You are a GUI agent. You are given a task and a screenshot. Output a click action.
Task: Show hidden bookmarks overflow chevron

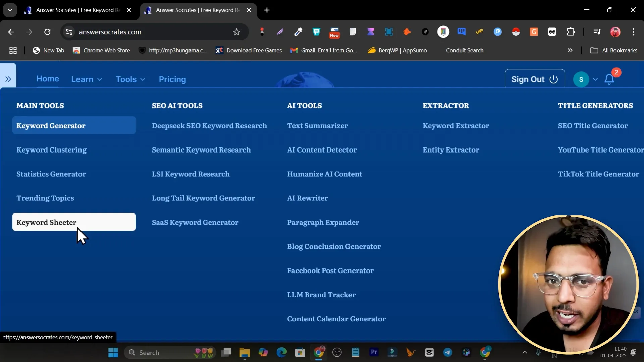click(x=570, y=50)
